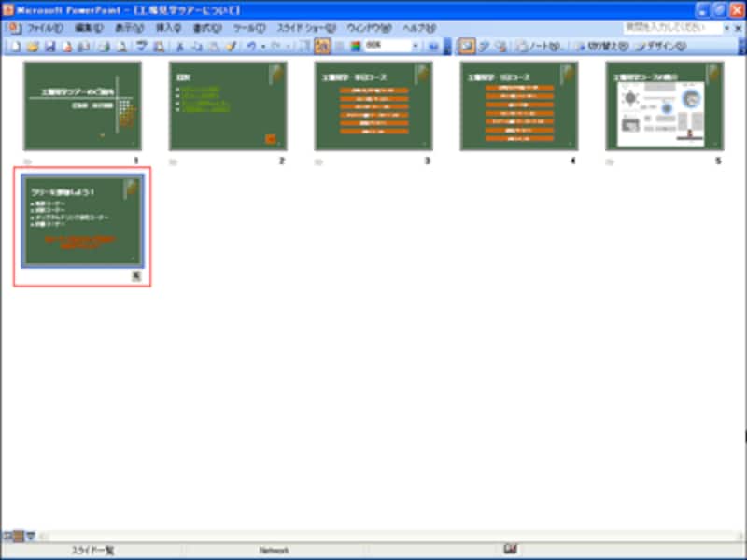Open the ヘルプ (Help) menu

(419, 28)
